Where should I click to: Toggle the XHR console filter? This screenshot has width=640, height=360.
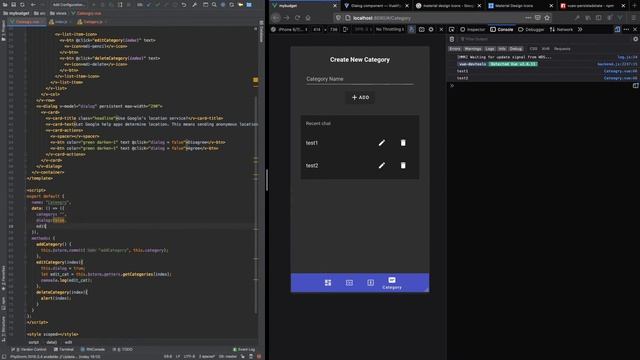tap(545, 49)
